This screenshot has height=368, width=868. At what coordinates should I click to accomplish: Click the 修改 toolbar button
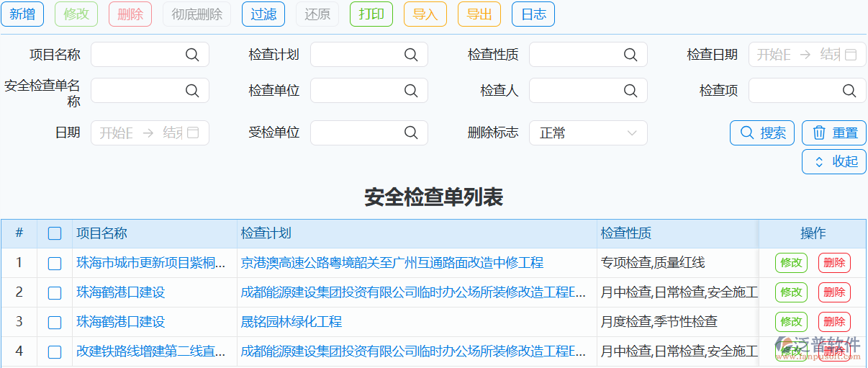point(76,14)
